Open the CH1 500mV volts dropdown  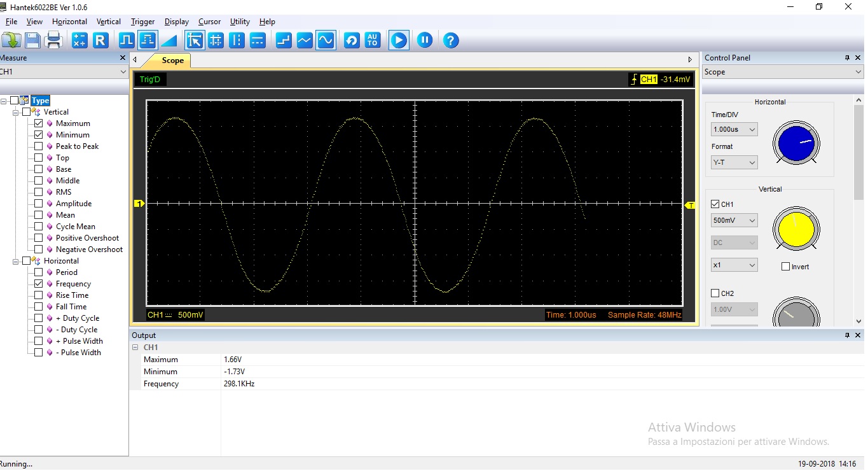[734, 220]
